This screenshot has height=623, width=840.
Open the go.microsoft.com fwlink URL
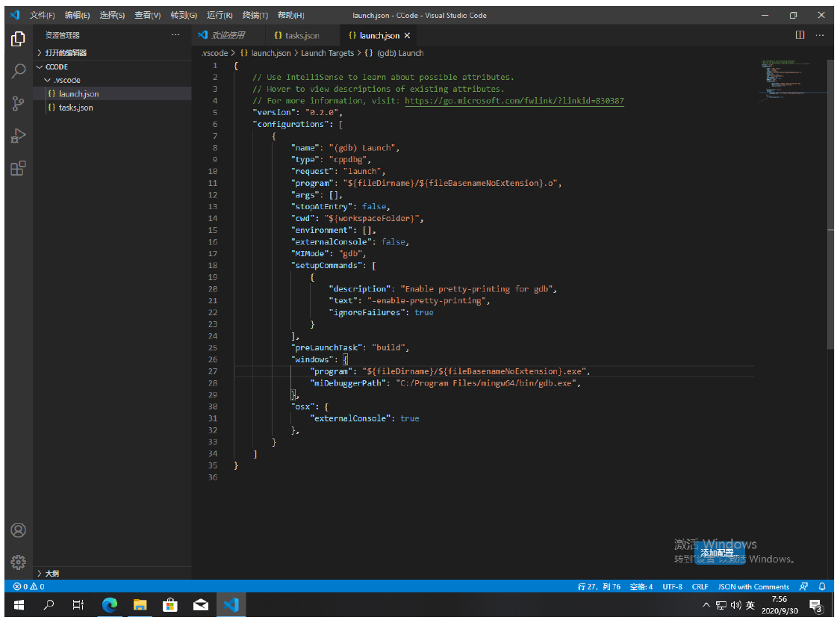tap(514, 101)
